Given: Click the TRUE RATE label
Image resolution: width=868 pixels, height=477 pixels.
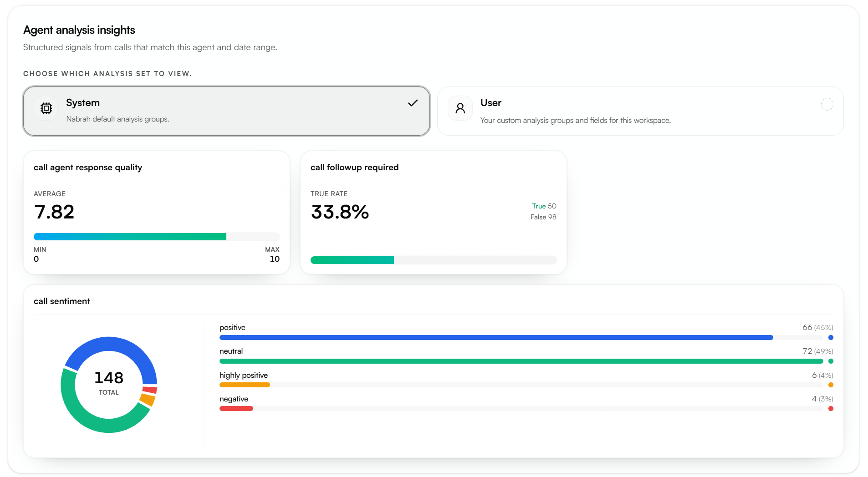Looking at the screenshot, I should pyautogui.click(x=329, y=194).
